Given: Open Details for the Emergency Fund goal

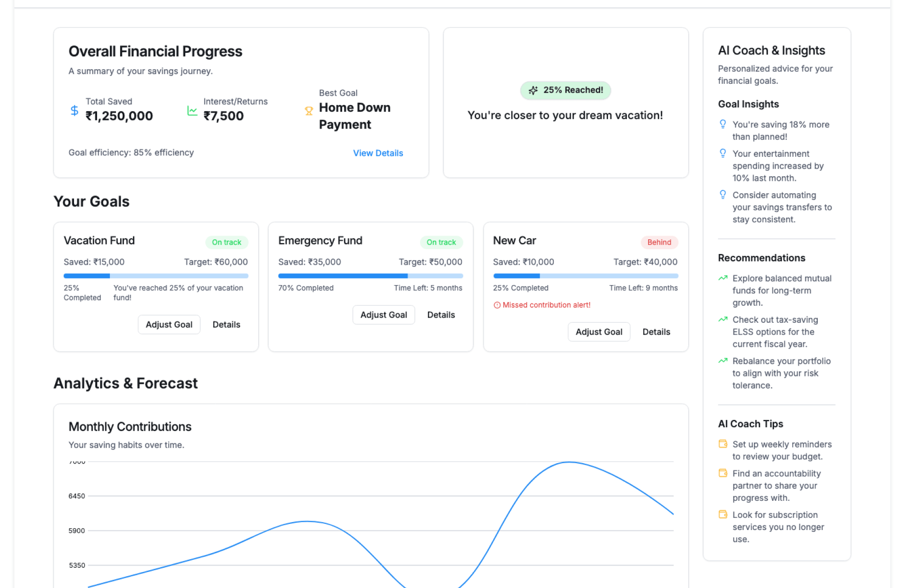Looking at the screenshot, I should pyautogui.click(x=441, y=315).
